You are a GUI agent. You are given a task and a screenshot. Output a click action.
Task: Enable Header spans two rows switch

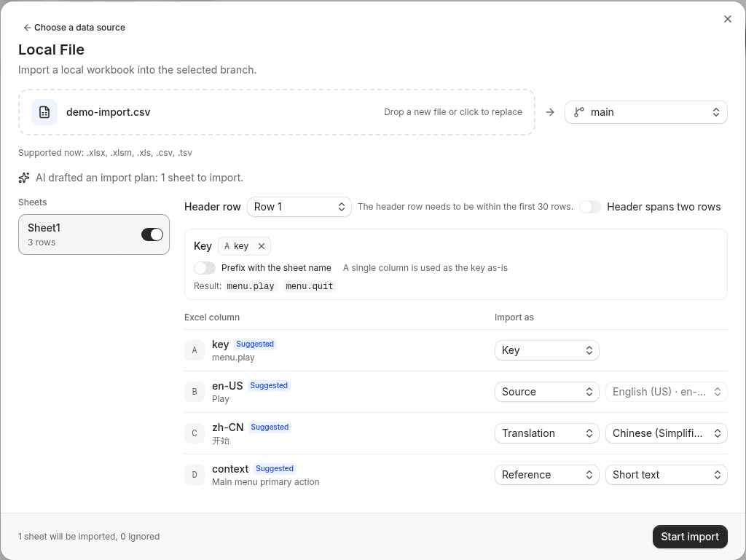click(590, 207)
